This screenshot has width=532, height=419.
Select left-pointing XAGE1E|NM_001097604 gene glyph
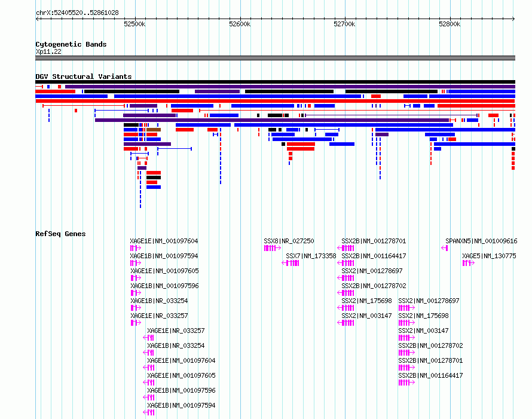[x=149, y=368]
